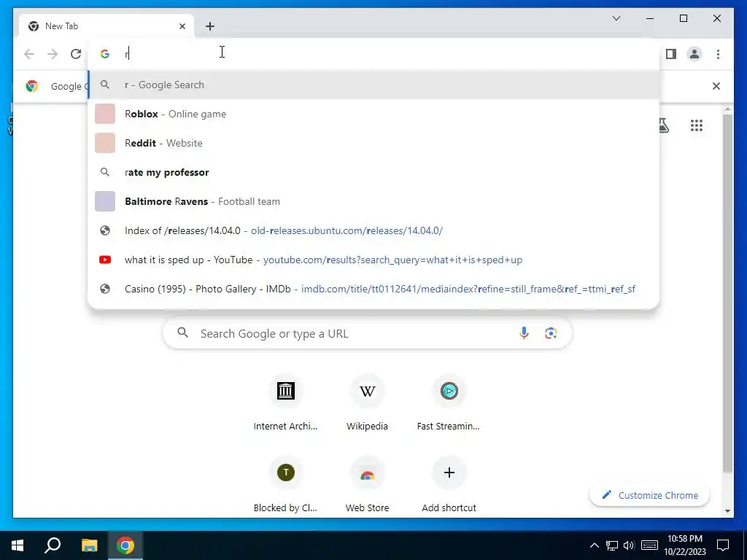Open the volume tray icon
This screenshot has height=560, width=747.
(x=629, y=545)
